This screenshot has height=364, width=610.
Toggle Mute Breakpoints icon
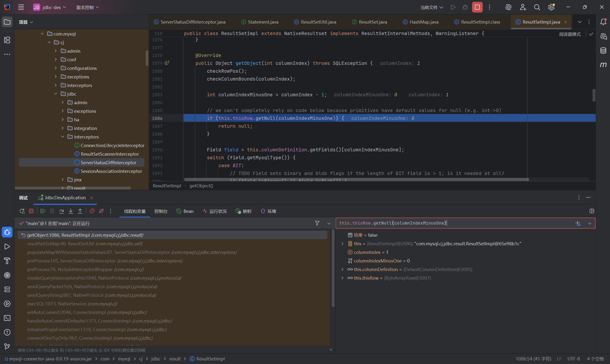tap(101, 211)
